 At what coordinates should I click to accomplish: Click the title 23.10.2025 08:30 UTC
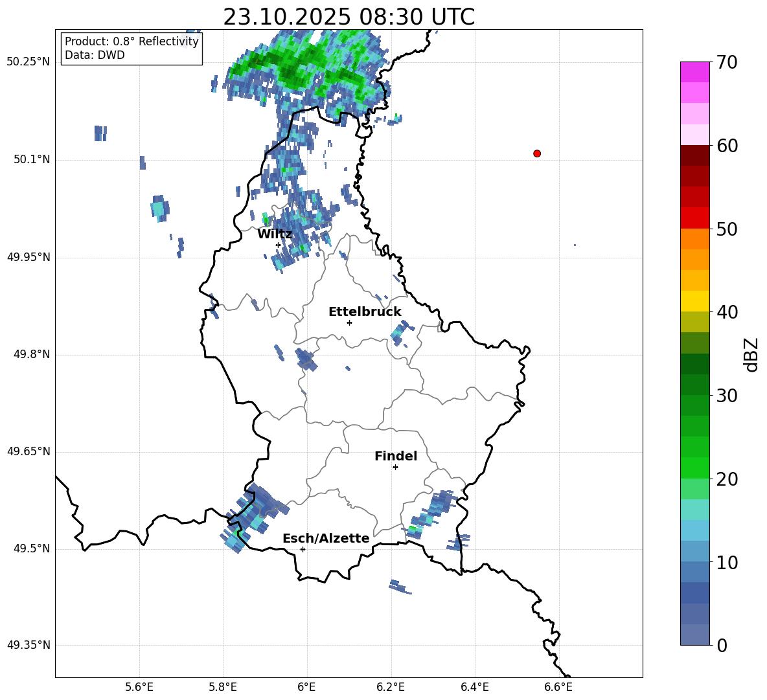pyautogui.click(x=349, y=17)
